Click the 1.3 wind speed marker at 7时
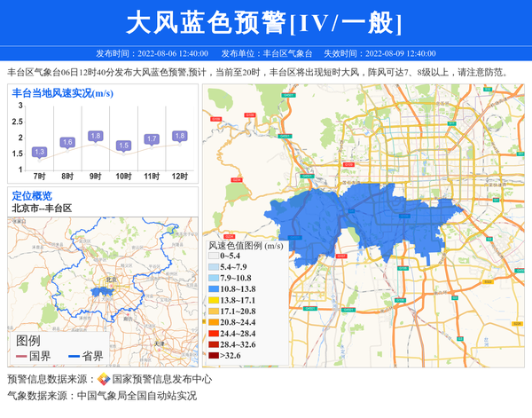Viewport: 532px width, 418px height. [39, 152]
